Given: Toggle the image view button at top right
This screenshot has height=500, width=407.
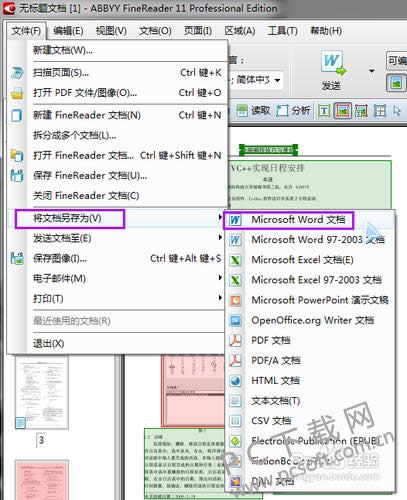Looking at the screenshot, I should click(396, 83).
